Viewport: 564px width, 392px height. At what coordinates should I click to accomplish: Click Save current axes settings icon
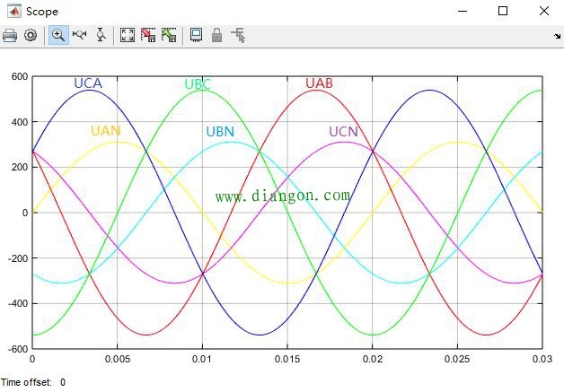pos(148,36)
